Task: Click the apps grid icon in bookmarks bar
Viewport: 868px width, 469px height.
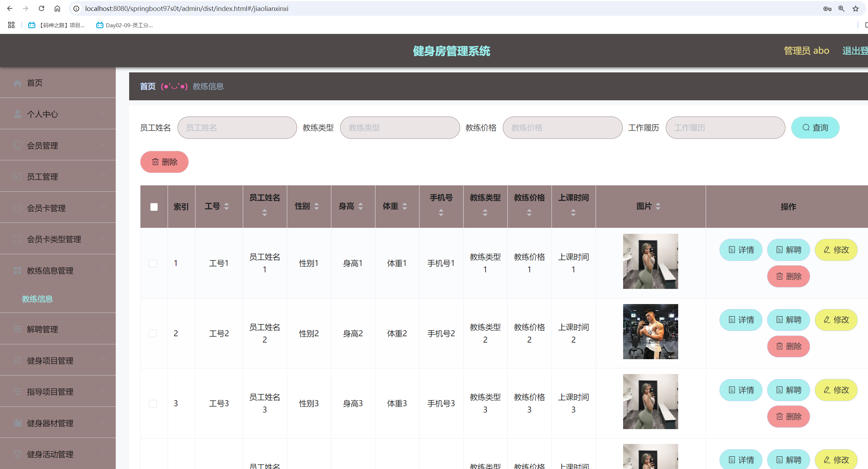Action: [11, 25]
